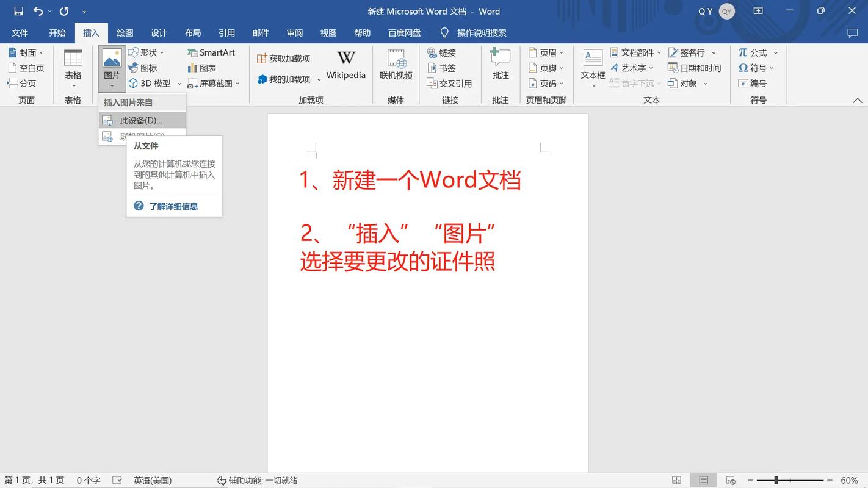This screenshot has height=488, width=868.
Task: Switch to read mode view
Action: tap(676, 481)
